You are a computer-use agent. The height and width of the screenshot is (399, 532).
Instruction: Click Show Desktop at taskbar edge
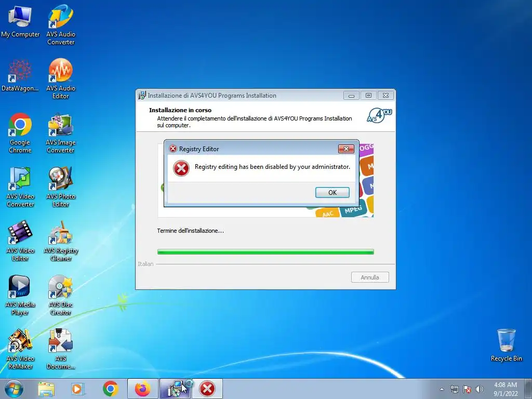tap(528, 389)
